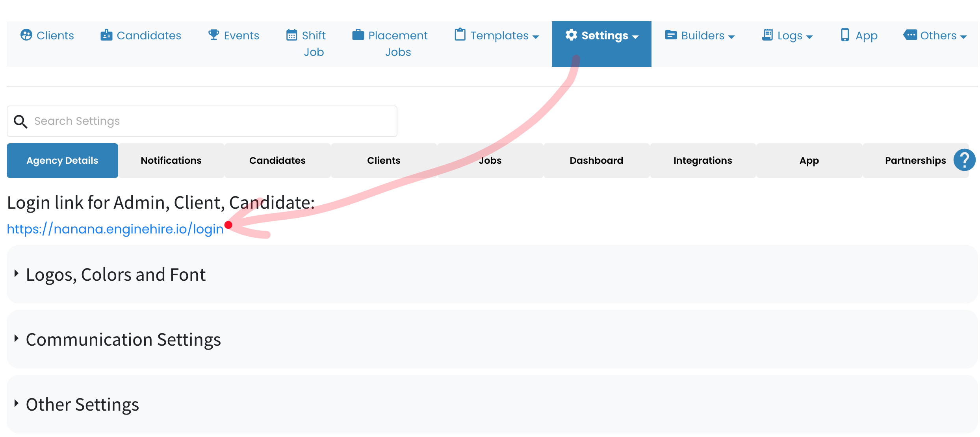The height and width of the screenshot is (437, 980).
Task: Click the Shift Job calendar icon
Action: click(291, 35)
